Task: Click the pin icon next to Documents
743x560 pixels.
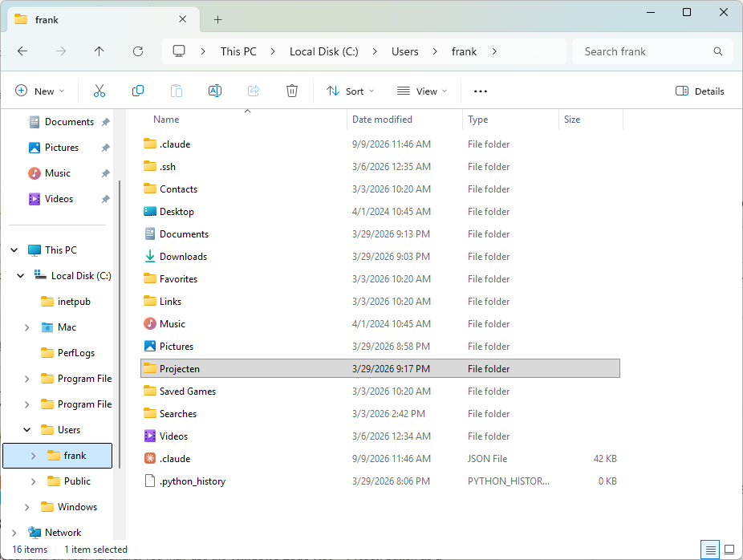Action: [105, 122]
